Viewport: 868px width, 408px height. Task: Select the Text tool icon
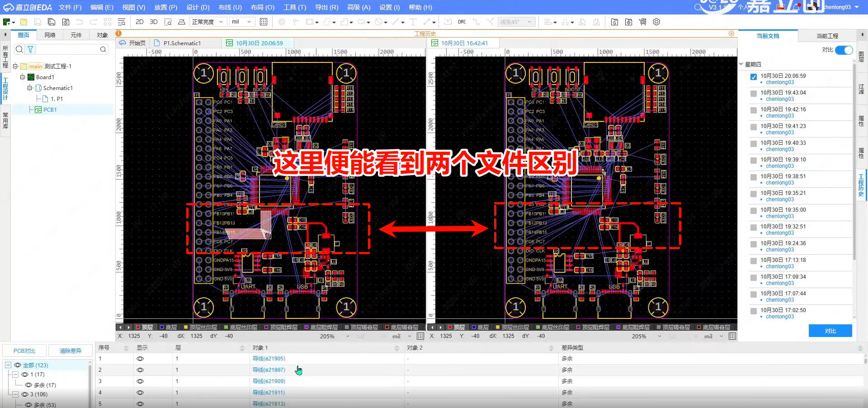tap(413, 22)
